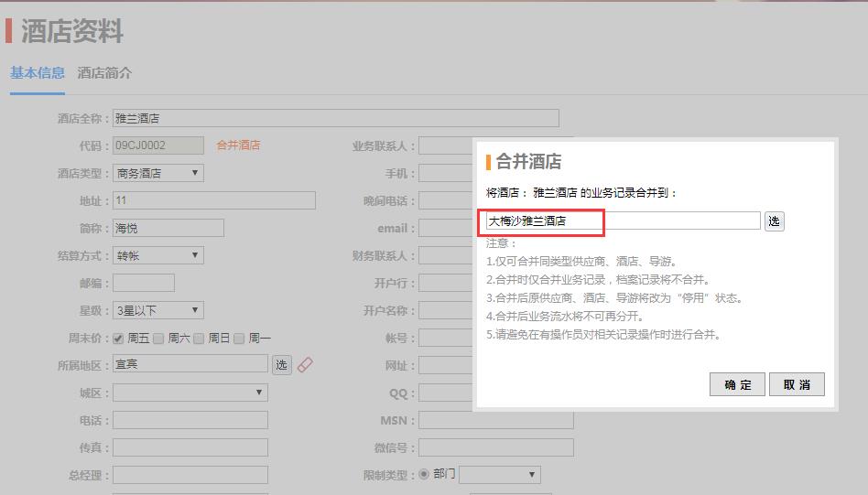Open the 星级 dropdown

(x=158, y=310)
